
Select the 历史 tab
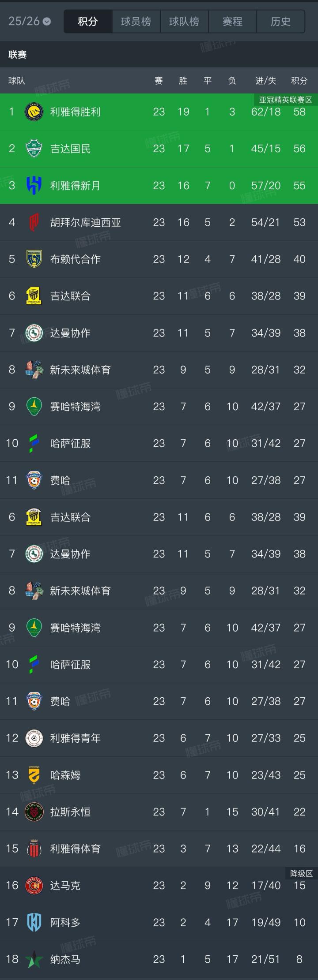(280, 21)
